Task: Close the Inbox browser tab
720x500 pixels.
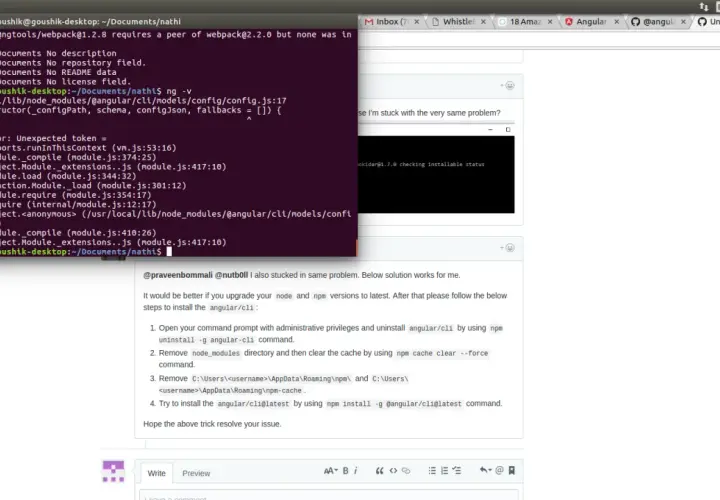Action: click(416, 22)
